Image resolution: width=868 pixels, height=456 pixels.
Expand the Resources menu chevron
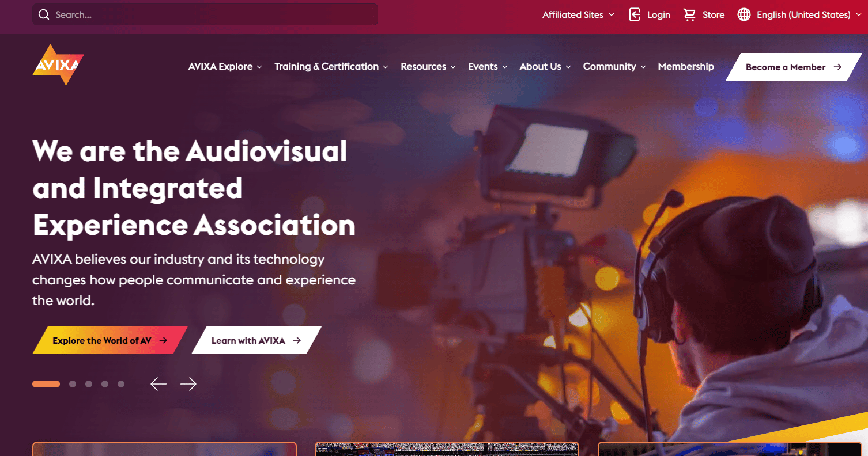pyautogui.click(x=453, y=67)
